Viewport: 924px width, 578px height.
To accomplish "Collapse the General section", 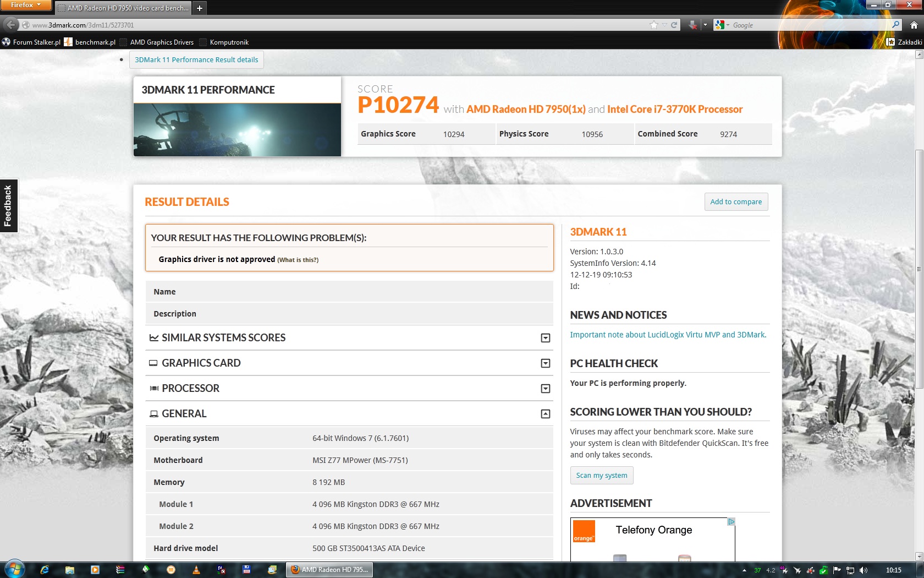I will [x=545, y=414].
